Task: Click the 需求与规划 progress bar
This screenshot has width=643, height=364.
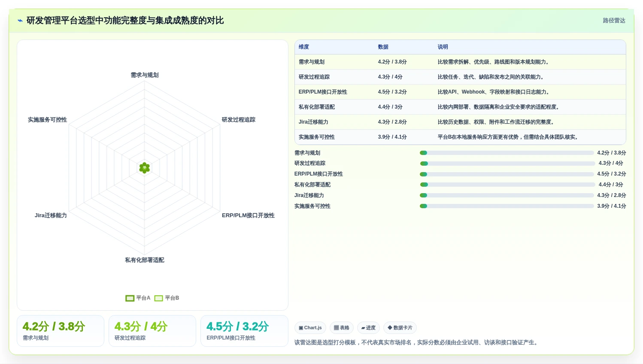Action: tap(507, 153)
